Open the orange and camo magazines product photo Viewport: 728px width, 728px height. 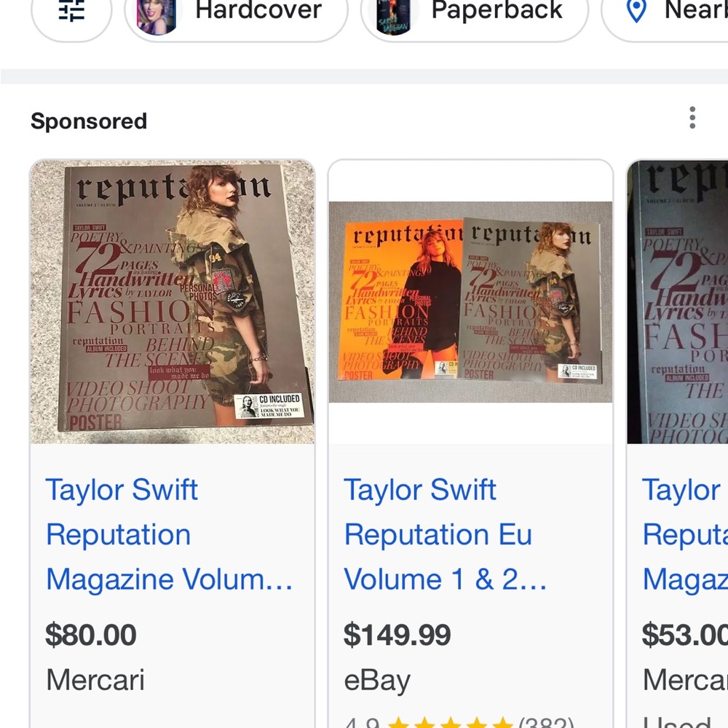point(470,301)
